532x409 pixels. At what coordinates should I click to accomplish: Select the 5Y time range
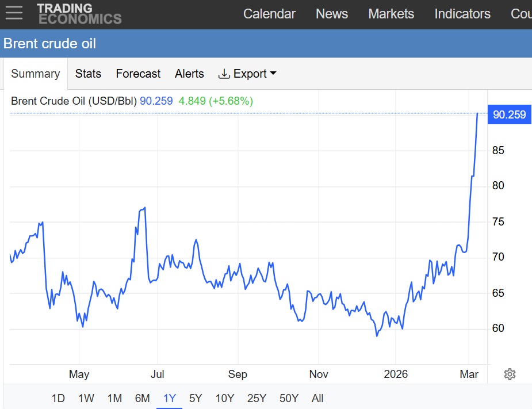pos(196,398)
